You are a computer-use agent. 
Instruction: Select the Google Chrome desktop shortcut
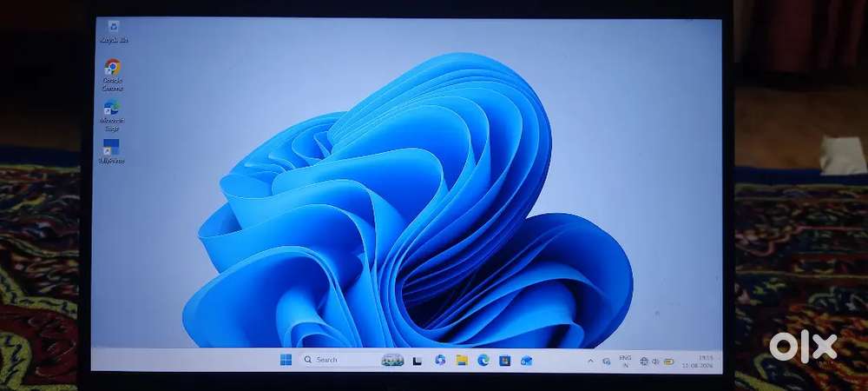tap(112, 75)
